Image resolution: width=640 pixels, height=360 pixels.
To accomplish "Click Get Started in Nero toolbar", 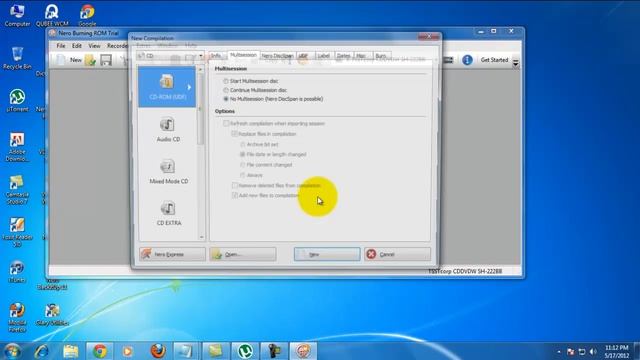I will coord(494,60).
